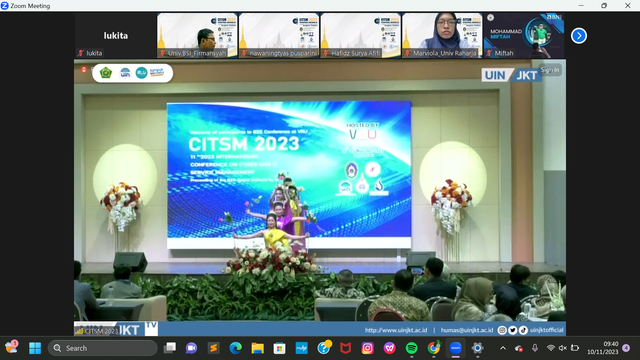Click the muted microphone icon beside lukita
This screenshot has width=640, height=360.
pos(80,53)
